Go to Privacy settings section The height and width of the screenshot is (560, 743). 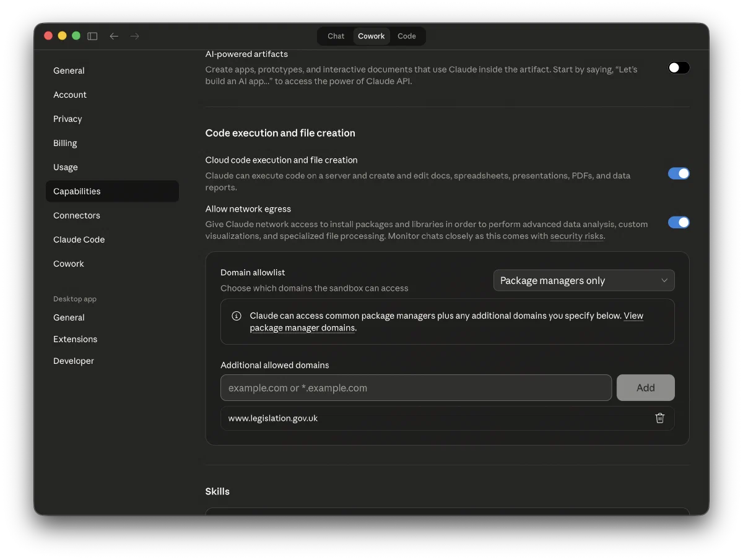coord(67,119)
